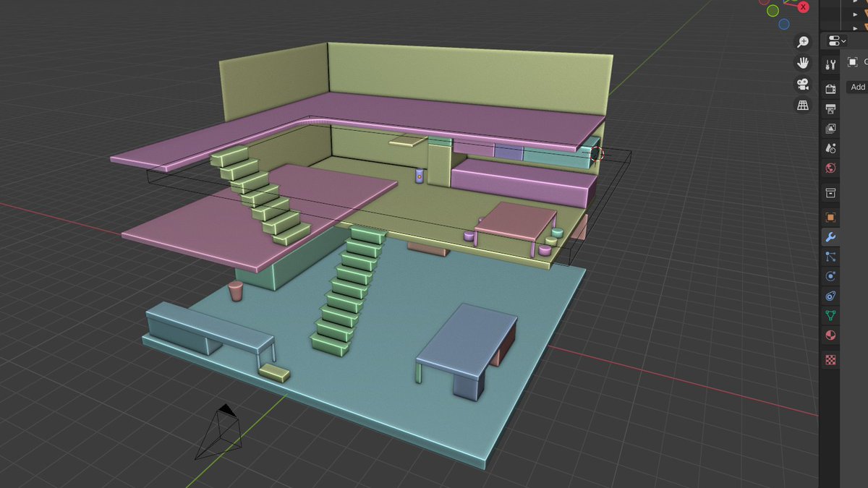Click the object icon beside the name
The width and height of the screenshot is (868, 488).
click(852, 62)
